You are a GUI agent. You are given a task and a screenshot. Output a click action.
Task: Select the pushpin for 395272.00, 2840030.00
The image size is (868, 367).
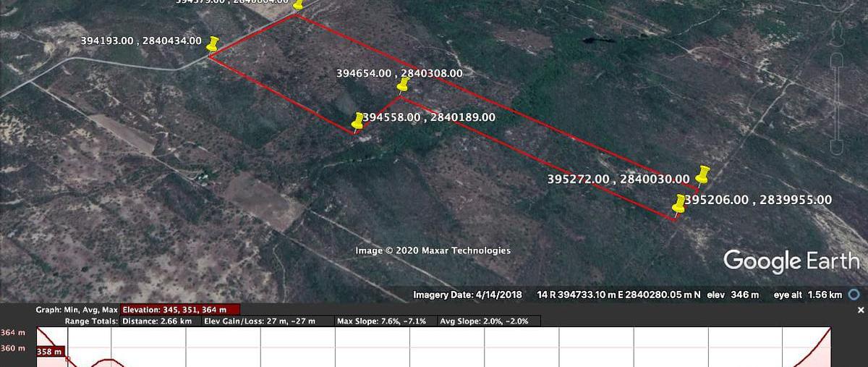(702, 174)
